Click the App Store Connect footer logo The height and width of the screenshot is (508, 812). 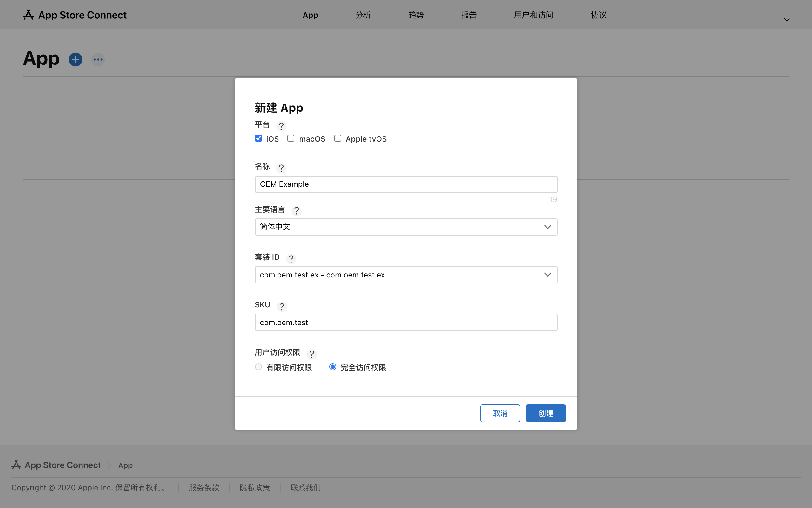point(16,465)
